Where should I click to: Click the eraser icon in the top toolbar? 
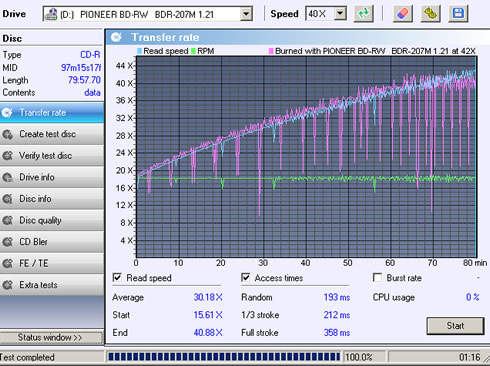click(403, 14)
